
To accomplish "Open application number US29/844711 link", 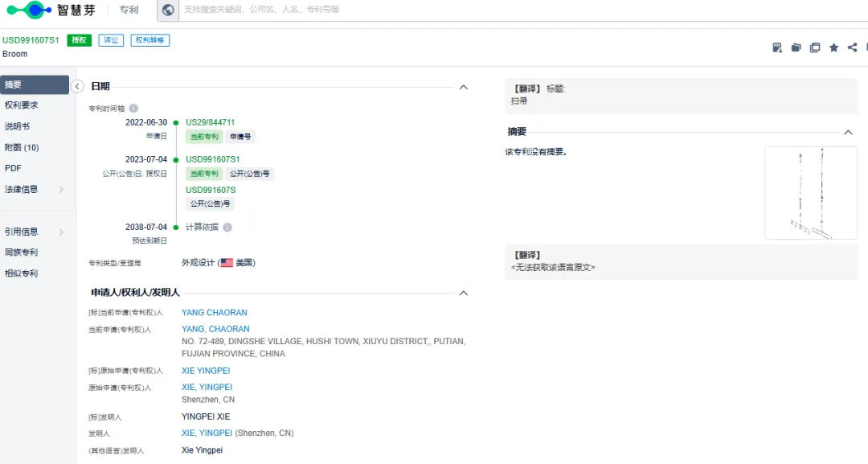I will pos(211,122).
